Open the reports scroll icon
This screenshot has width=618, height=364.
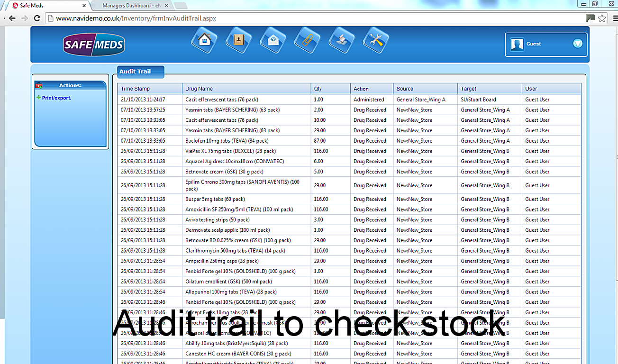pyautogui.click(x=341, y=41)
